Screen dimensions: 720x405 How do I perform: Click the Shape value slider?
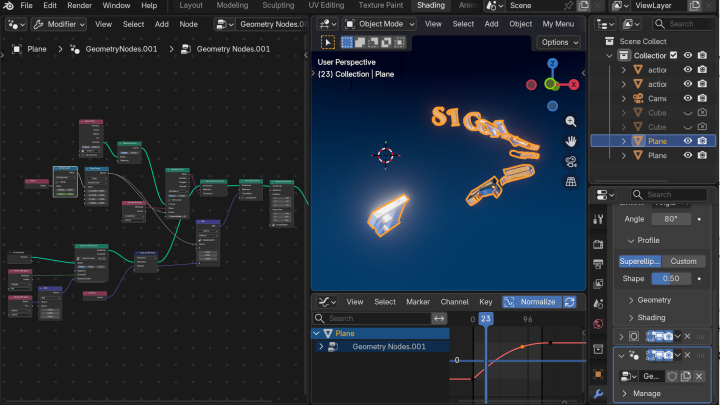pyautogui.click(x=671, y=278)
